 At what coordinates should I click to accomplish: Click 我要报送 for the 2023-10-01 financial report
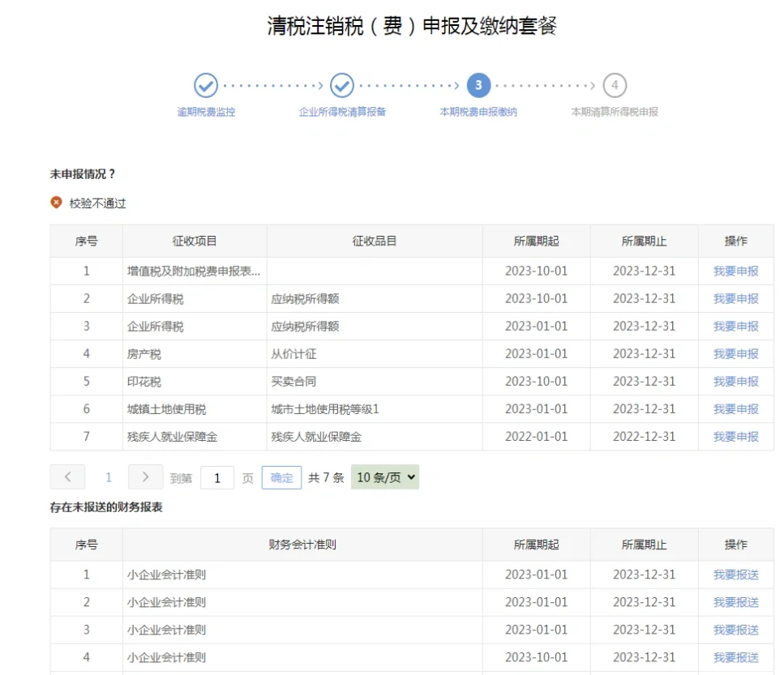[x=735, y=657]
